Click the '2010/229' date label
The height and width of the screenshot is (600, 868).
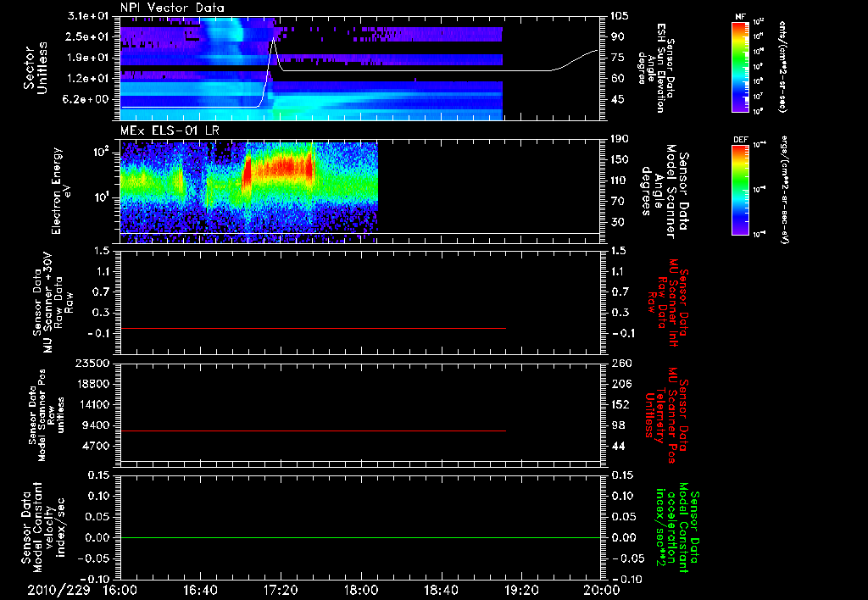[x=59, y=590]
